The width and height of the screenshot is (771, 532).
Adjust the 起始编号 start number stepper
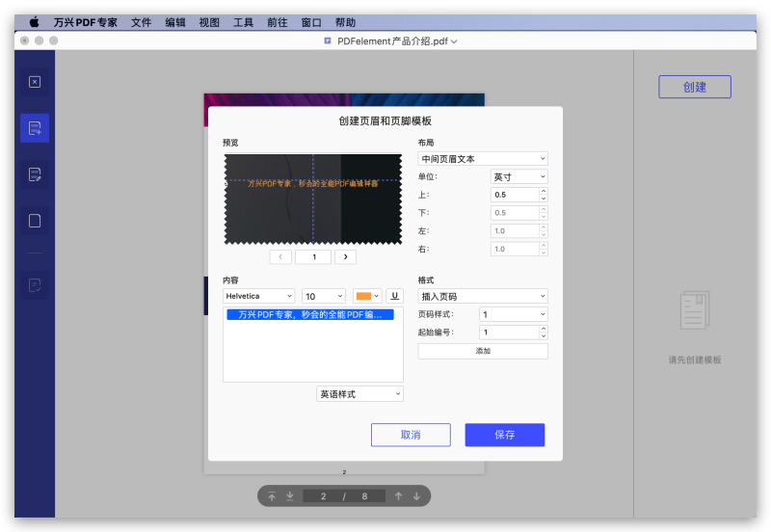coord(544,332)
